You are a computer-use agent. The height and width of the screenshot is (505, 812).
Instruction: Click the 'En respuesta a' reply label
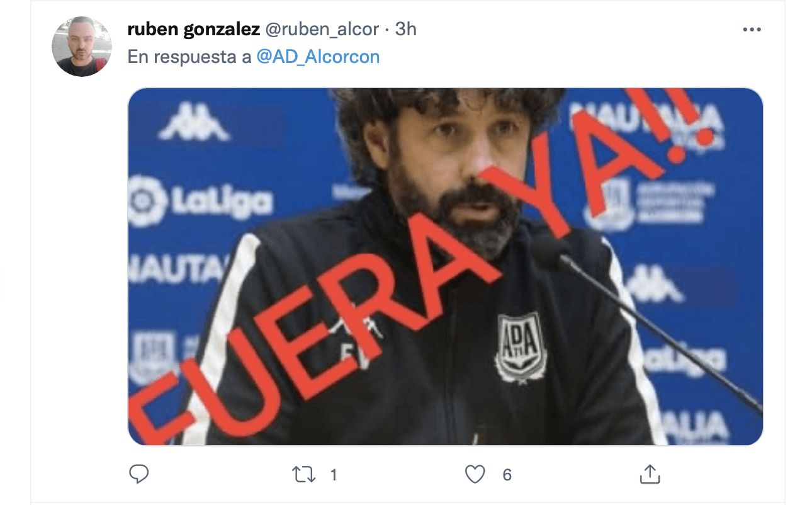190,57
